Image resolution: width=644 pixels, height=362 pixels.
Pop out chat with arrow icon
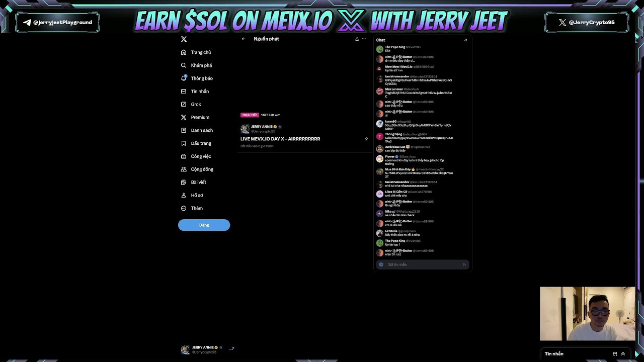click(465, 40)
